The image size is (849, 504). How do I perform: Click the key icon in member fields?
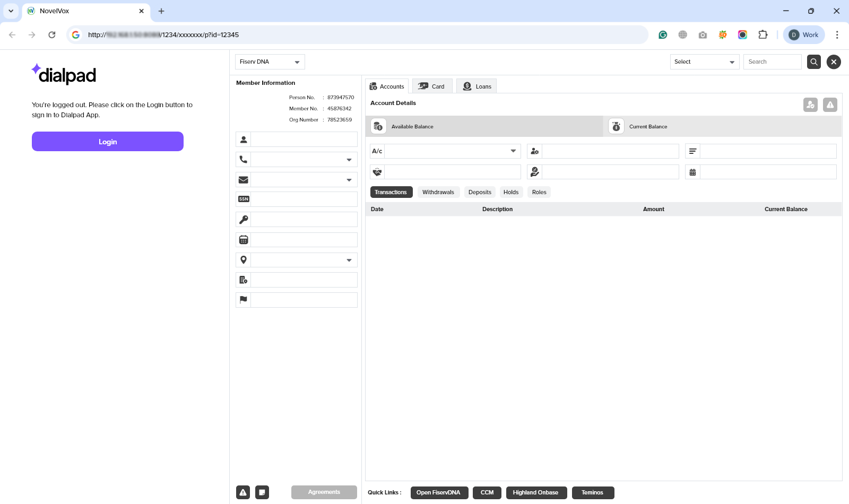[244, 220]
